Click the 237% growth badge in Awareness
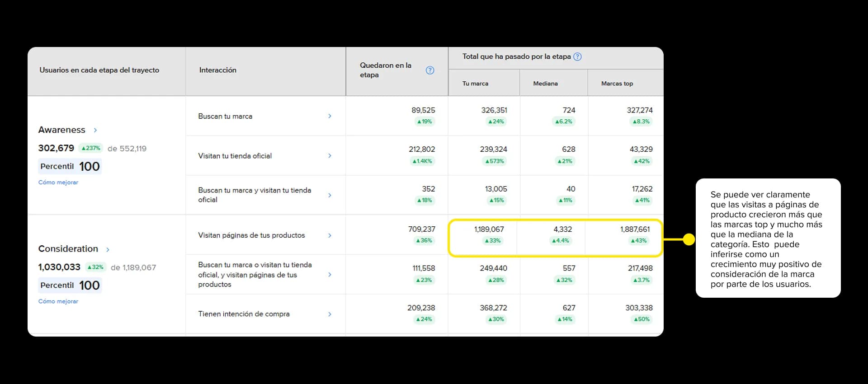 pyautogui.click(x=91, y=148)
